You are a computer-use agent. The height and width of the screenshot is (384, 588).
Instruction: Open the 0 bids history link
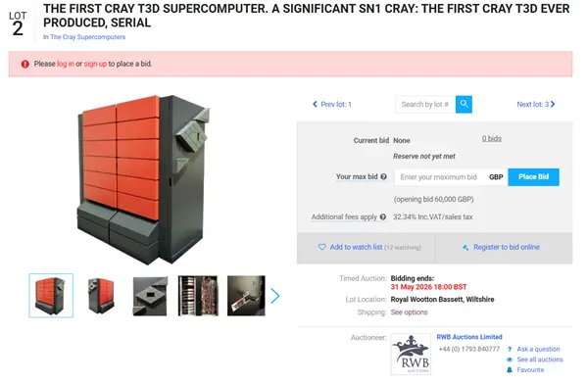tap(492, 138)
